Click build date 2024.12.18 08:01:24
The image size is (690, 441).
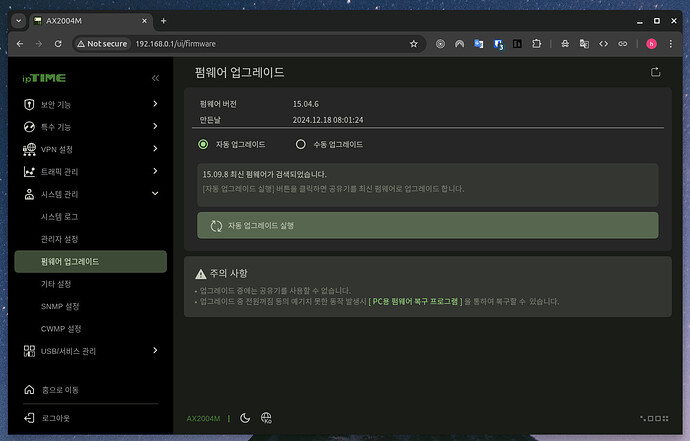[328, 120]
